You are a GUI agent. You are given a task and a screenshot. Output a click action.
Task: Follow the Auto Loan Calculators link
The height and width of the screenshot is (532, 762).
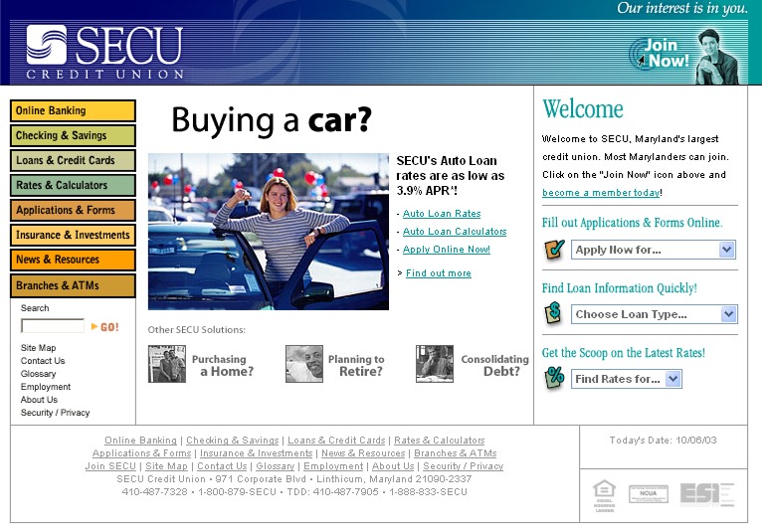pos(455,232)
